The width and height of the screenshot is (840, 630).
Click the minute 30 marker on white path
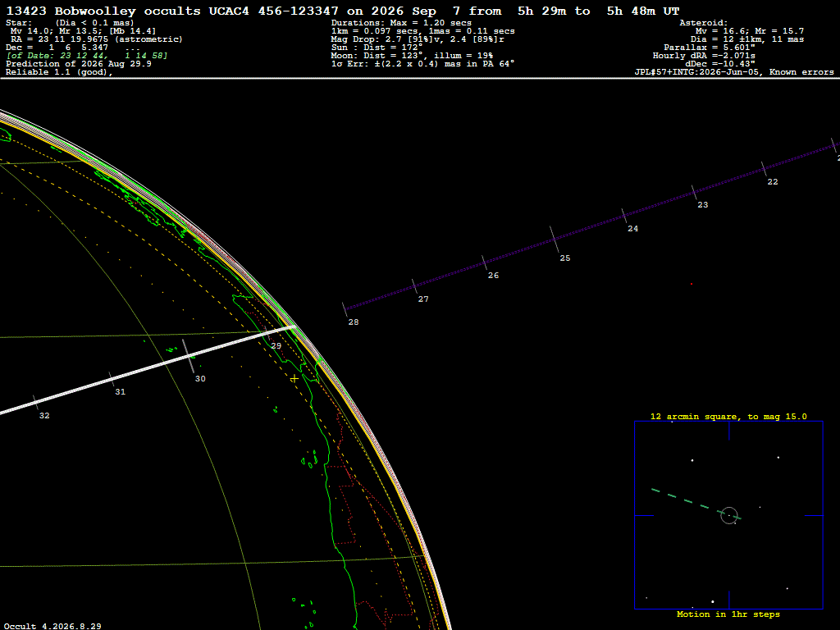point(189,356)
